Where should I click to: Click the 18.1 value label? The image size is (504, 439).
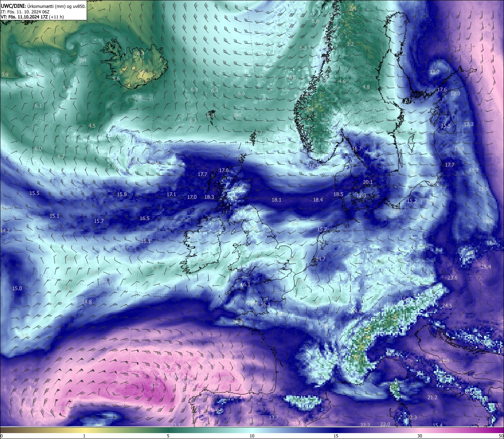[x=276, y=200]
